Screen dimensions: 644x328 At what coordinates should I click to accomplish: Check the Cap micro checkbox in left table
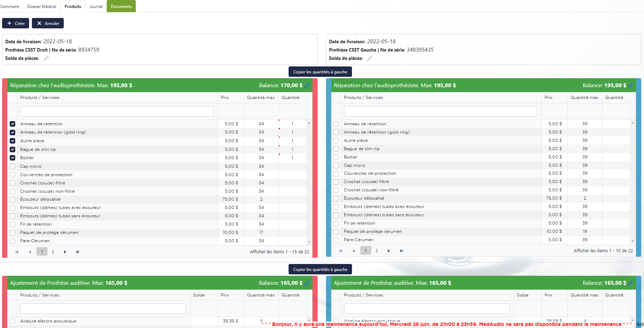tap(12, 166)
